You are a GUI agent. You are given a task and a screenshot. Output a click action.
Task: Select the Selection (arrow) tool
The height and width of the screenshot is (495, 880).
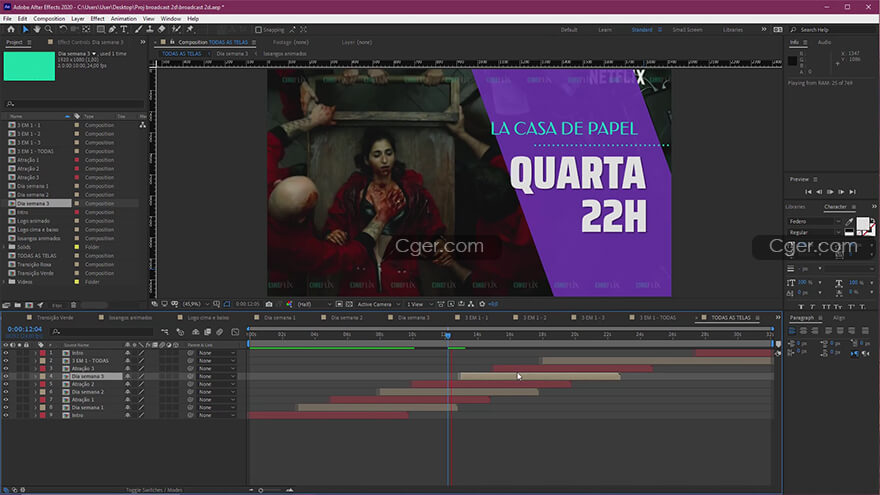tap(25, 29)
